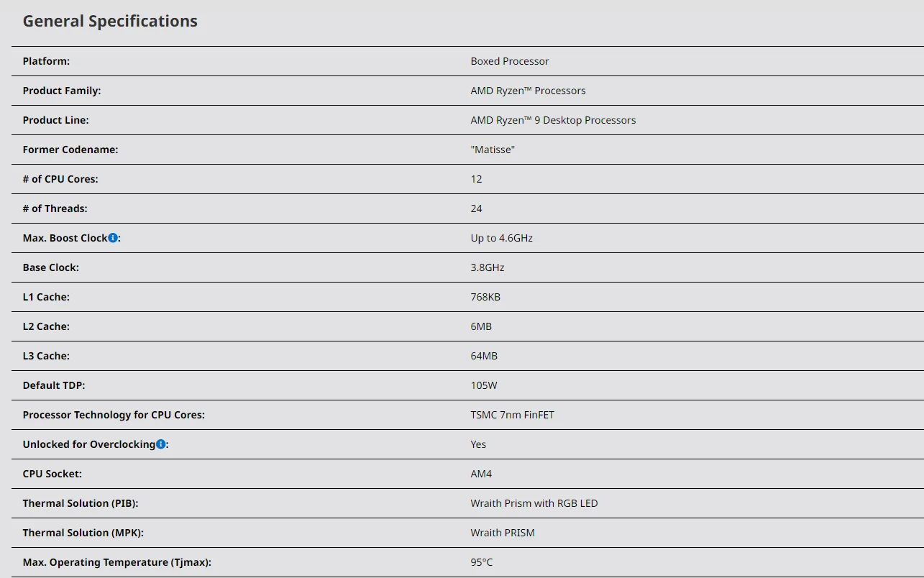Screen dimensions: 924x578
Task: Select the 64MB L3 Cache value
Action: coord(484,356)
